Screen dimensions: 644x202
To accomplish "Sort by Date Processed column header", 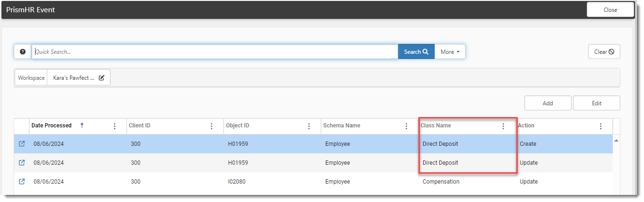I will coord(52,126).
